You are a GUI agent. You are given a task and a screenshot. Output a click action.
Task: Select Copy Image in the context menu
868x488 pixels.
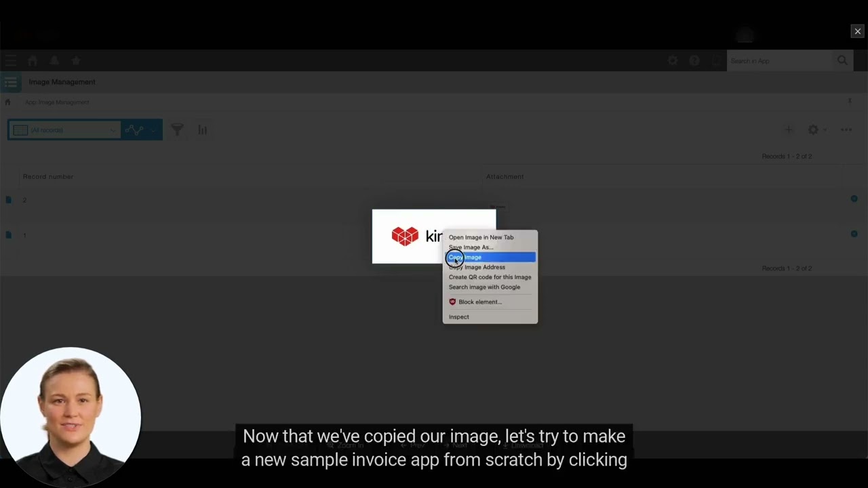[490, 257]
